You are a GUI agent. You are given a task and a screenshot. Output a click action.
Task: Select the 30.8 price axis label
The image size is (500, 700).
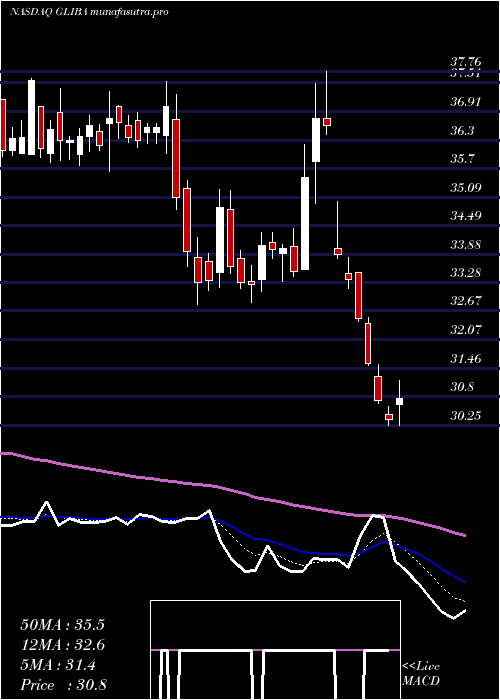462,387
